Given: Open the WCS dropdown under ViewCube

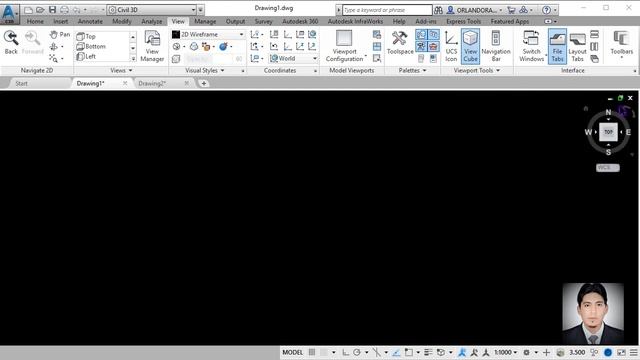Looking at the screenshot, I should click(x=607, y=168).
